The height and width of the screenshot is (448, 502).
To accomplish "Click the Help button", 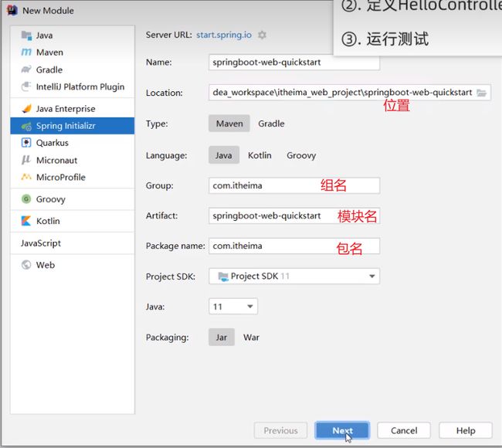I will (x=466, y=430).
